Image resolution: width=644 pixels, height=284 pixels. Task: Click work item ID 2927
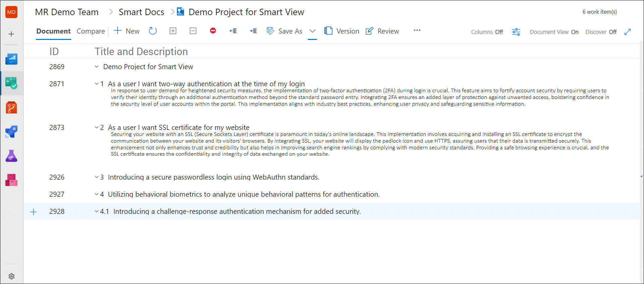[57, 194]
